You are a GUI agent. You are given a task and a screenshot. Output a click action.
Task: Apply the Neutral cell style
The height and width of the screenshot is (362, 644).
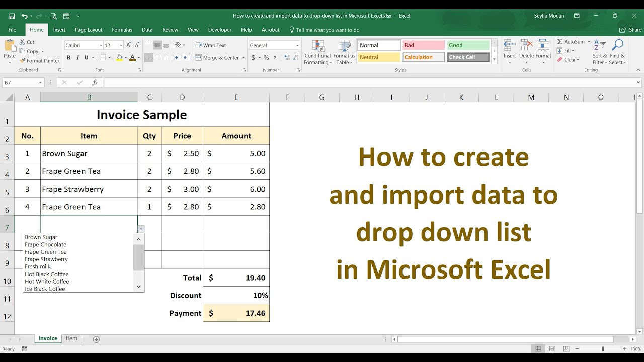(x=379, y=57)
